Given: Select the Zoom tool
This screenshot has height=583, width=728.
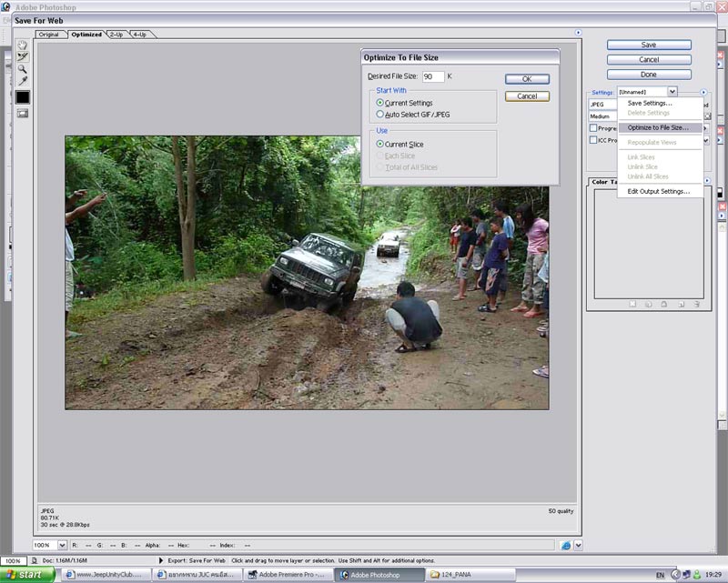Looking at the screenshot, I should [x=23, y=69].
